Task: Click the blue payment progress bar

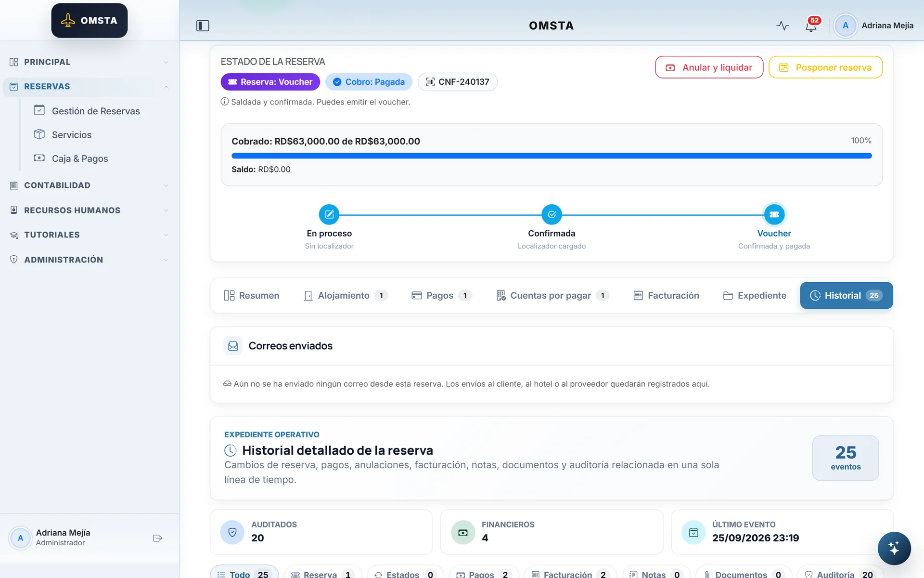Action: (552, 156)
